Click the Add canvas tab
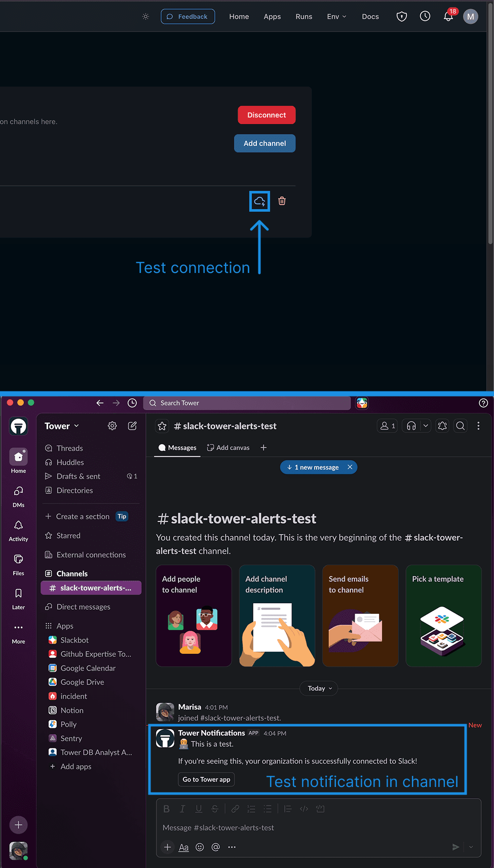Viewport: 494px width, 868px height. (228, 448)
